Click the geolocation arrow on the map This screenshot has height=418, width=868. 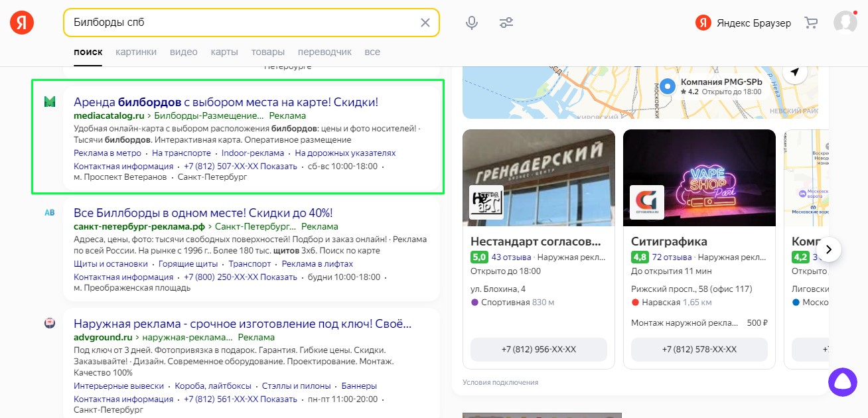click(794, 72)
